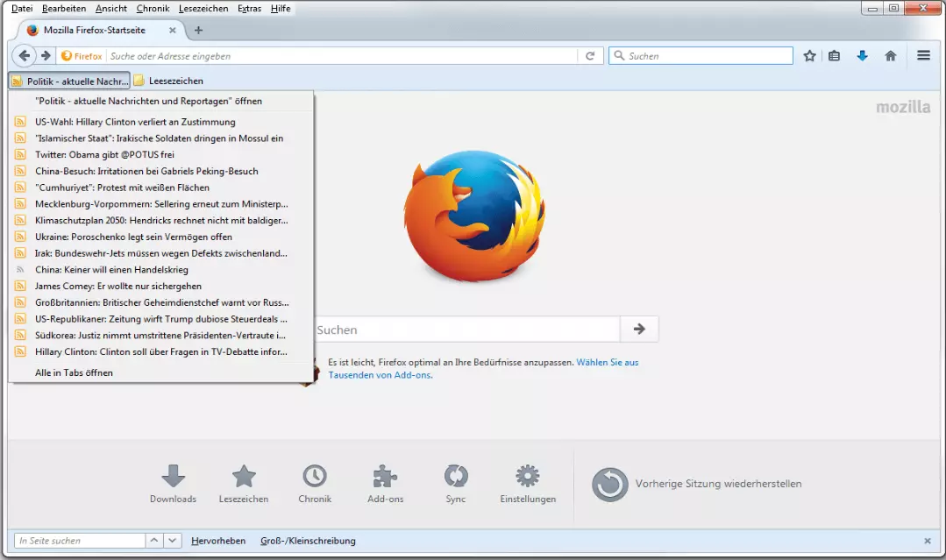Open the Leesezeichen bookmarks folder
946x560 pixels.
point(168,81)
